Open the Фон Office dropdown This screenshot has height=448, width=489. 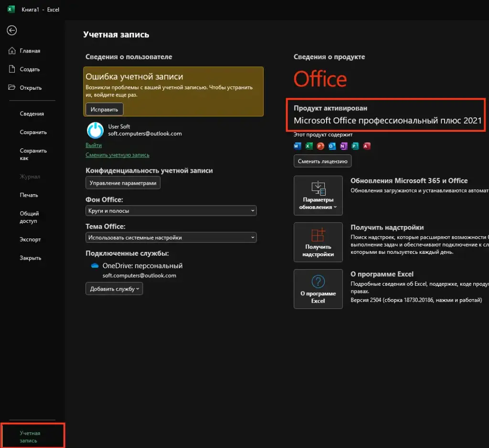click(171, 210)
